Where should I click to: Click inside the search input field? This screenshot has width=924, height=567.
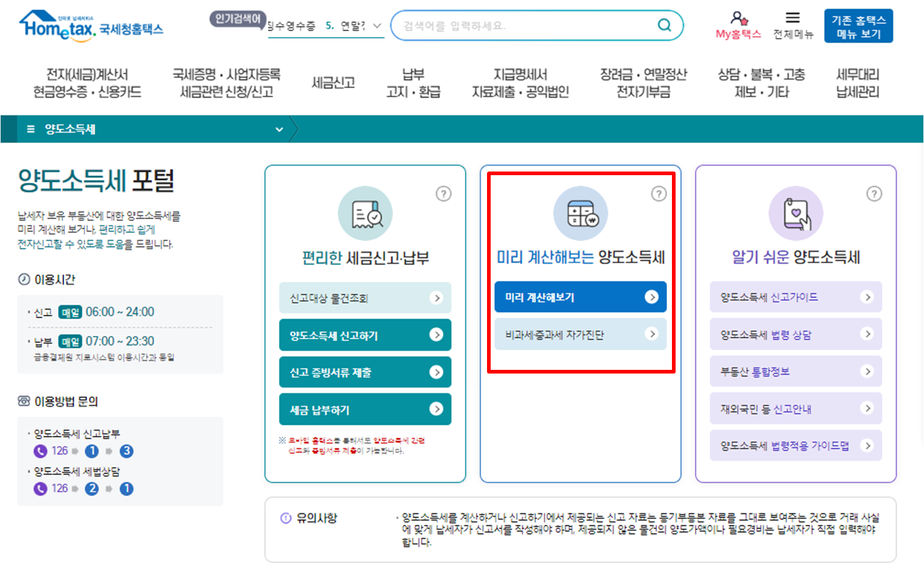[525, 25]
